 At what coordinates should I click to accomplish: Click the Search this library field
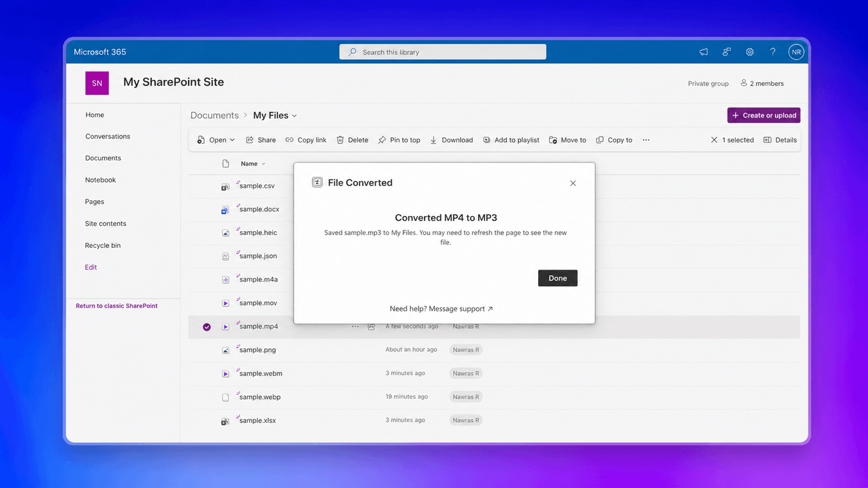(x=443, y=52)
